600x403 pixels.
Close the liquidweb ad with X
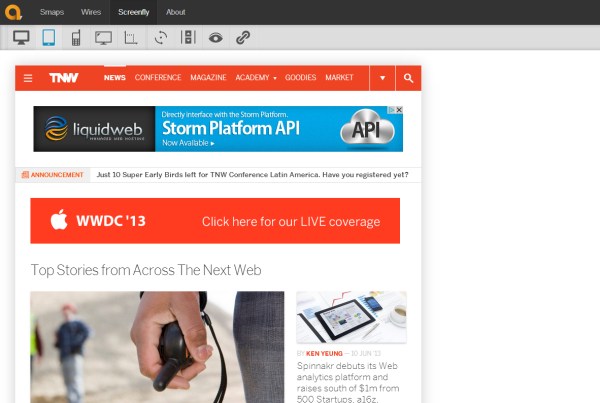click(399, 110)
